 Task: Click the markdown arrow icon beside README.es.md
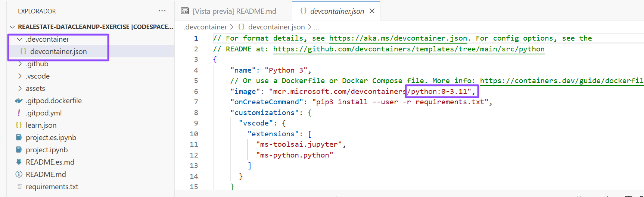click(x=19, y=162)
